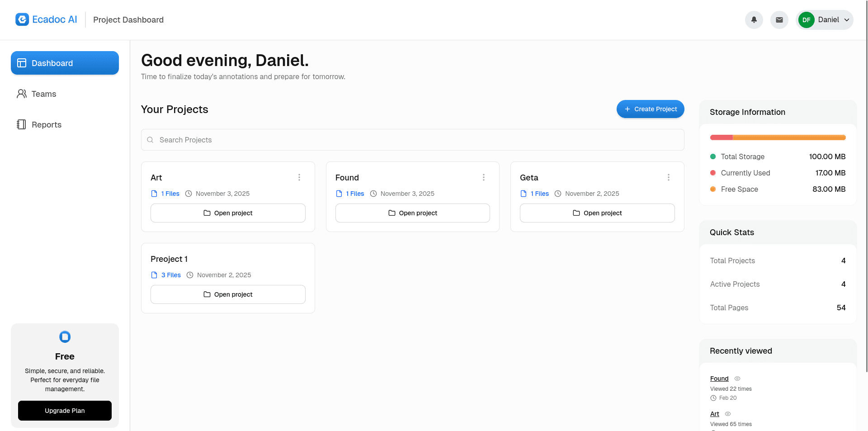
Task: Click the Teams people icon
Action: click(x=22, y=94)
